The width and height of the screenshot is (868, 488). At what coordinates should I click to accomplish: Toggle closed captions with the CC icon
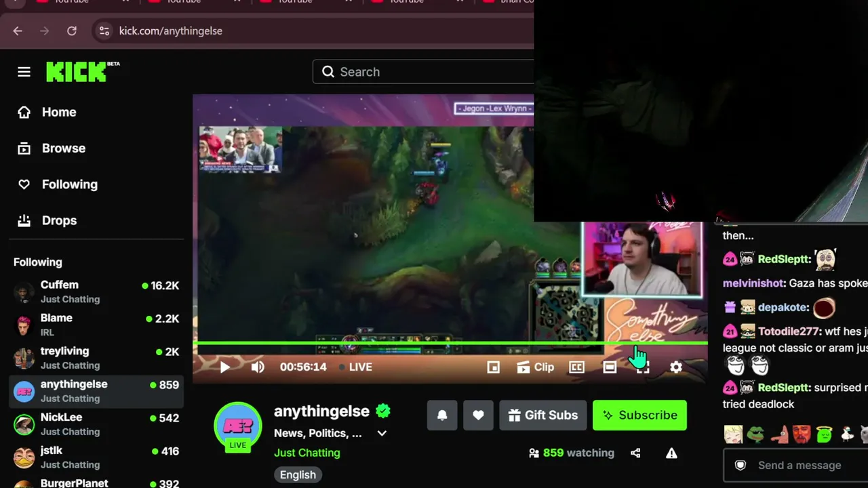coord(576,367)
